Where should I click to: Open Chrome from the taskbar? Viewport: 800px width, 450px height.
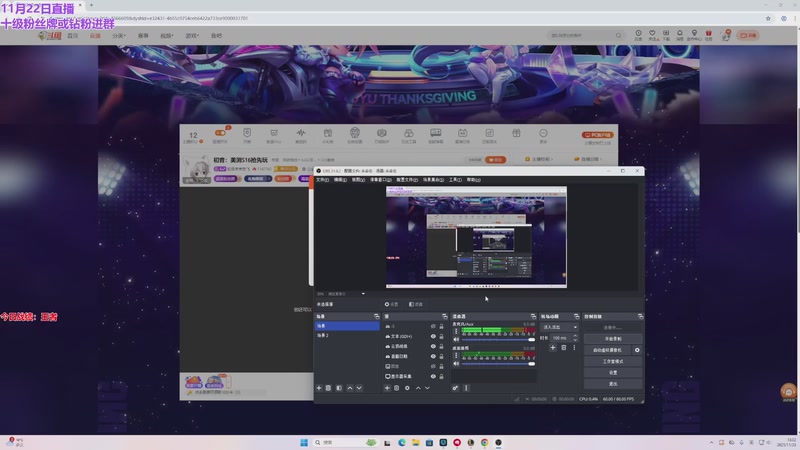coord(484,442)
